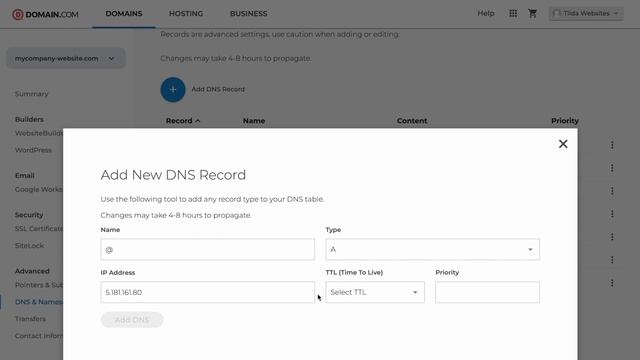The width and height of the screenshot is (640, 360).
Task: Open the apps grid icon
Action: click(513, 13)
